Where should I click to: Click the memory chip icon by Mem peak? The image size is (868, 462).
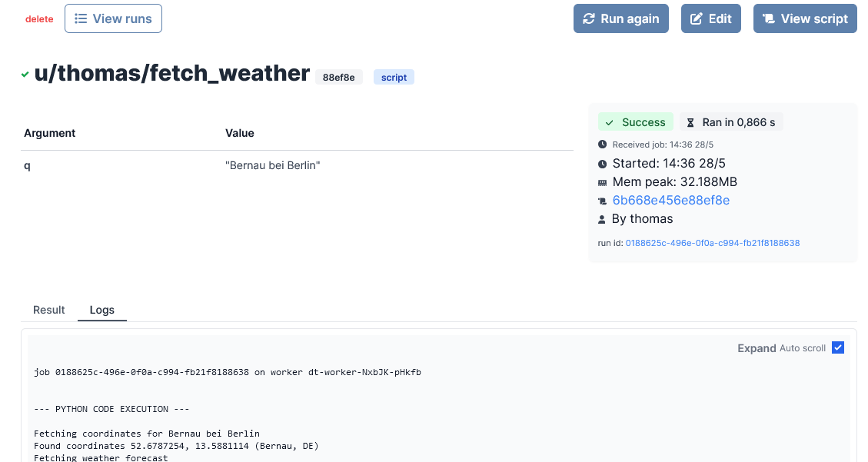pos(603,182)
